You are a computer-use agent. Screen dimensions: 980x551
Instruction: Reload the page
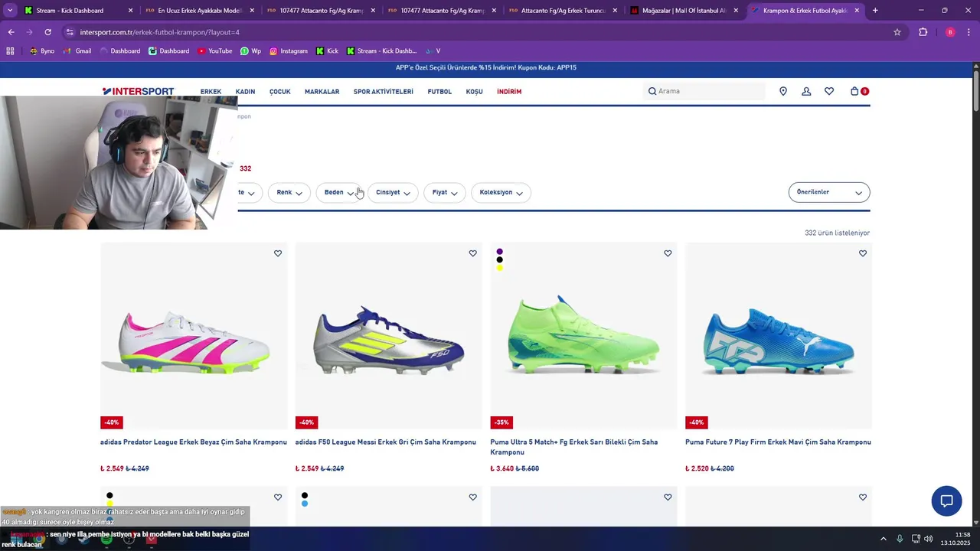pos(47,32)
